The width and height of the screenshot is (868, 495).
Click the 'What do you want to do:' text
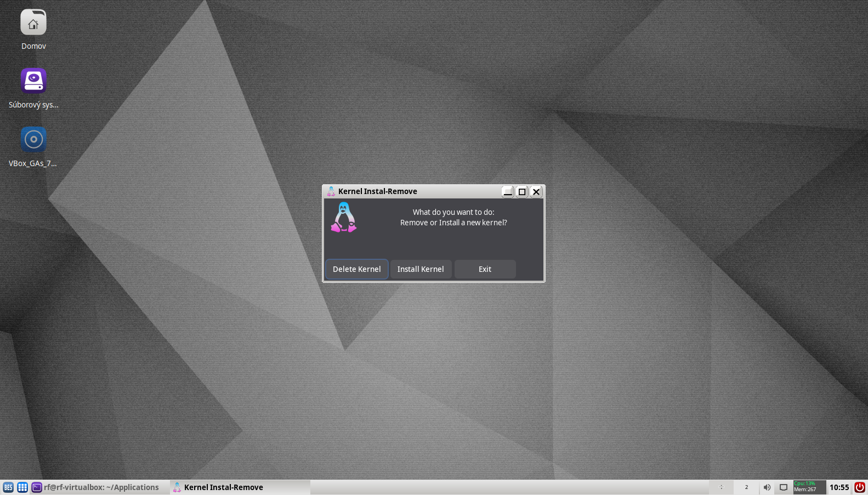(453, 212)
